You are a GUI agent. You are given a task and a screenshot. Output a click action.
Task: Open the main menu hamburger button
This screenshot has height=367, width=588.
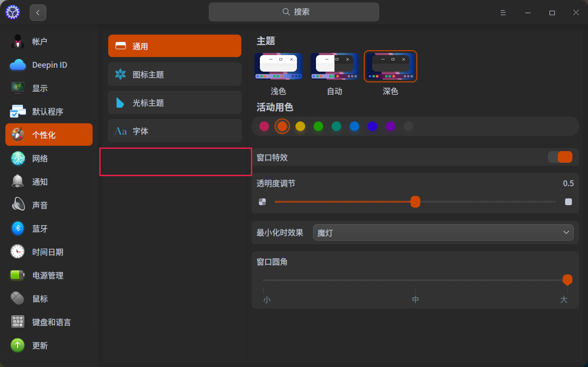click(x=503, y=13)
